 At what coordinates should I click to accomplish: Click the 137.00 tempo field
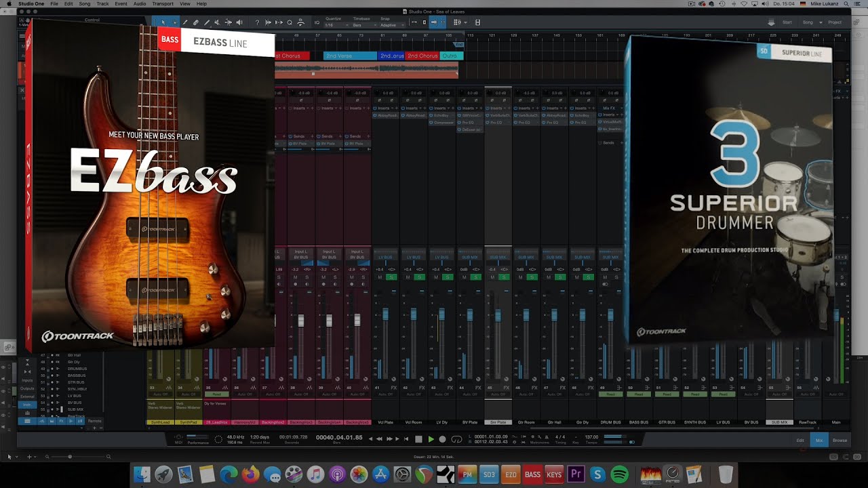pyautogui.click(x=591, y=437)
